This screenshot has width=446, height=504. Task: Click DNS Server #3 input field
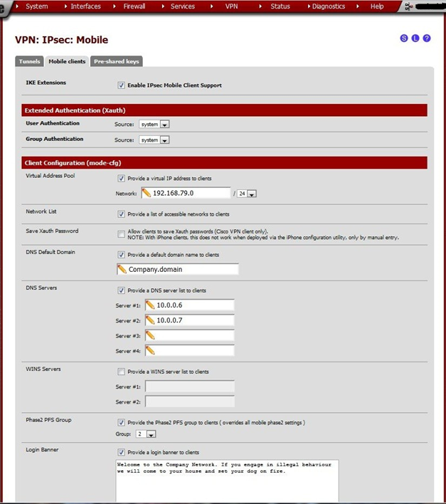tap(189, 335)
